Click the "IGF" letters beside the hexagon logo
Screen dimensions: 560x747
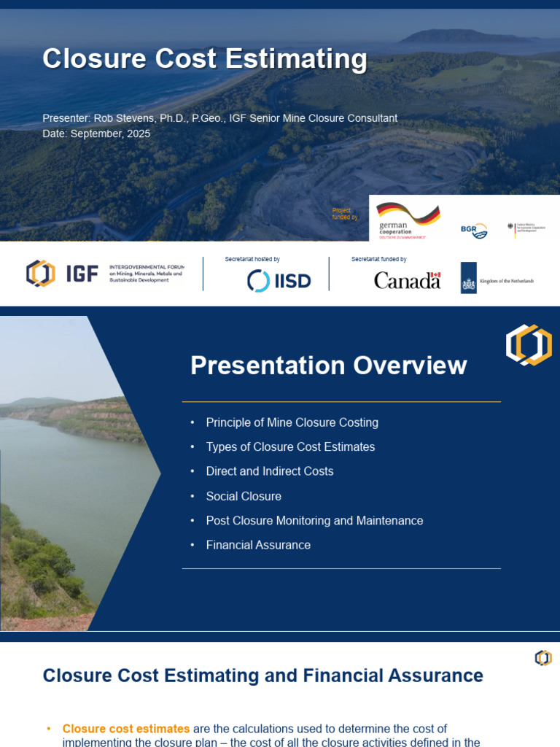coord(82,274)
